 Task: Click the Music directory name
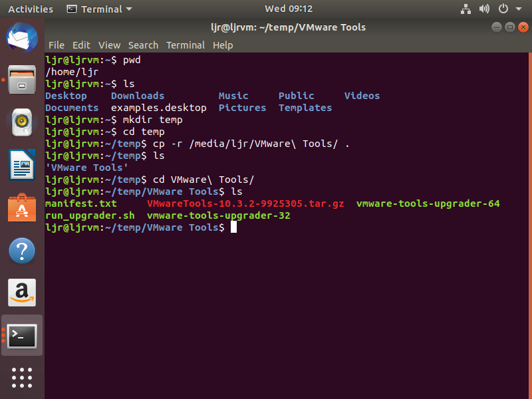[233, 96]
